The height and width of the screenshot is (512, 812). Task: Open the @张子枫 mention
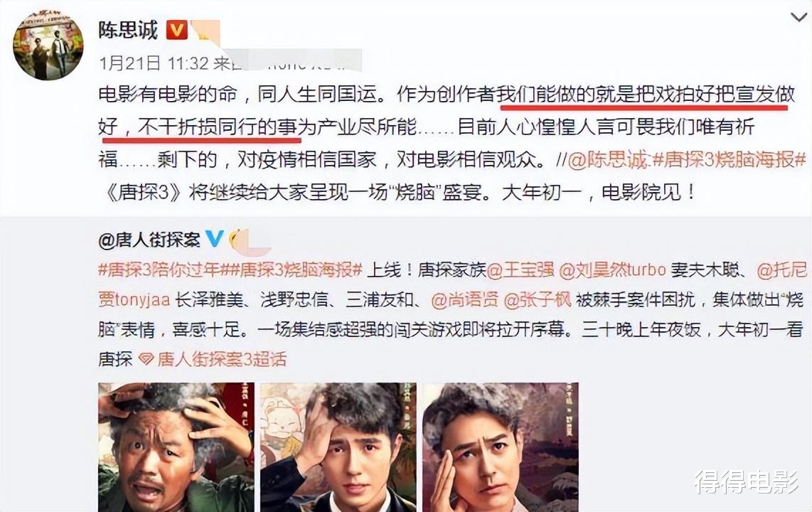[537, 300]
